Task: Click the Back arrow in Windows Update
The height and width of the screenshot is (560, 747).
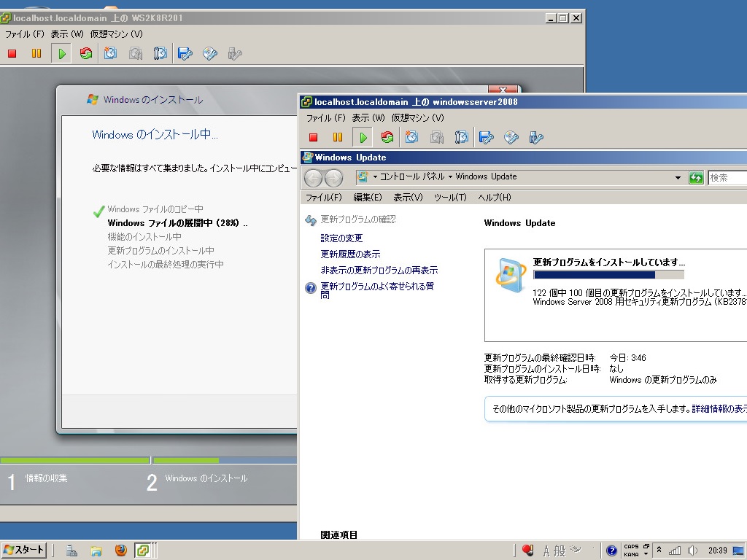Action: click(x=314, y=178)
